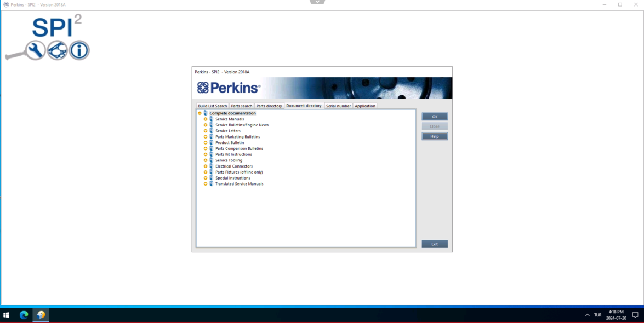Exit the SPI2 dialog
The height and width of the screenshot is (323, 644).
[x=435, y=244]
